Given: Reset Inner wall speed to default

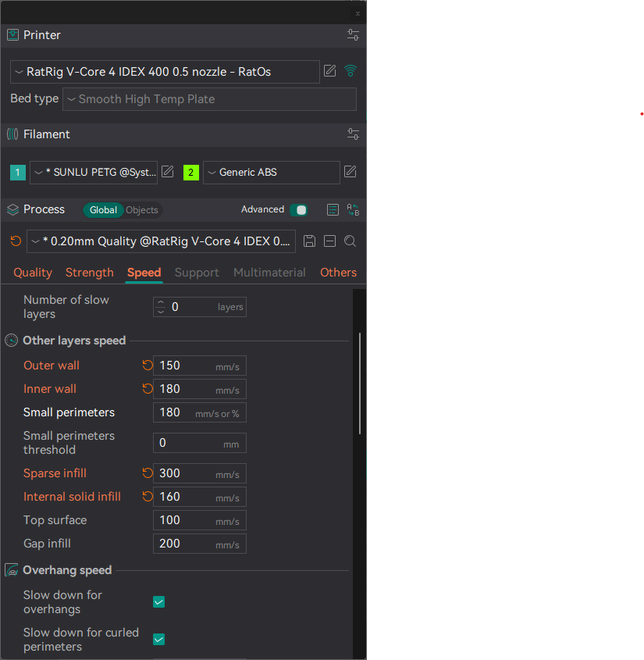Looking at the screenshot, I should 148,389.
